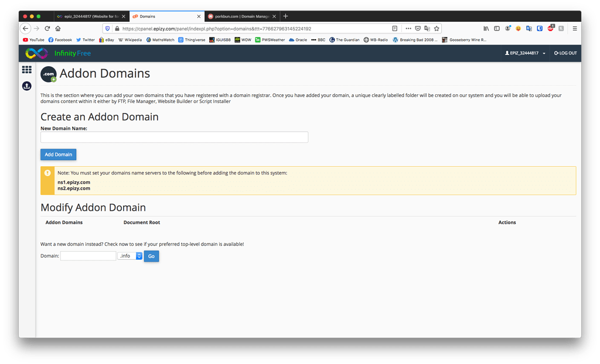The width and height of the screenshot is (600, 364).
Task: Open the Firefox Library icon in the toolbar
Action: point(486,28)
